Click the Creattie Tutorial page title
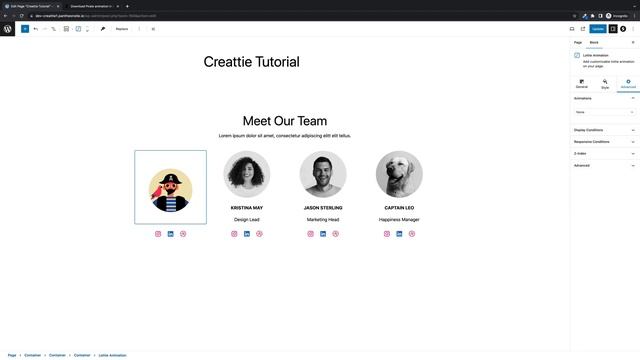This screenshot has height=360, width=640. pyautogui.click(x=251, y=62)
